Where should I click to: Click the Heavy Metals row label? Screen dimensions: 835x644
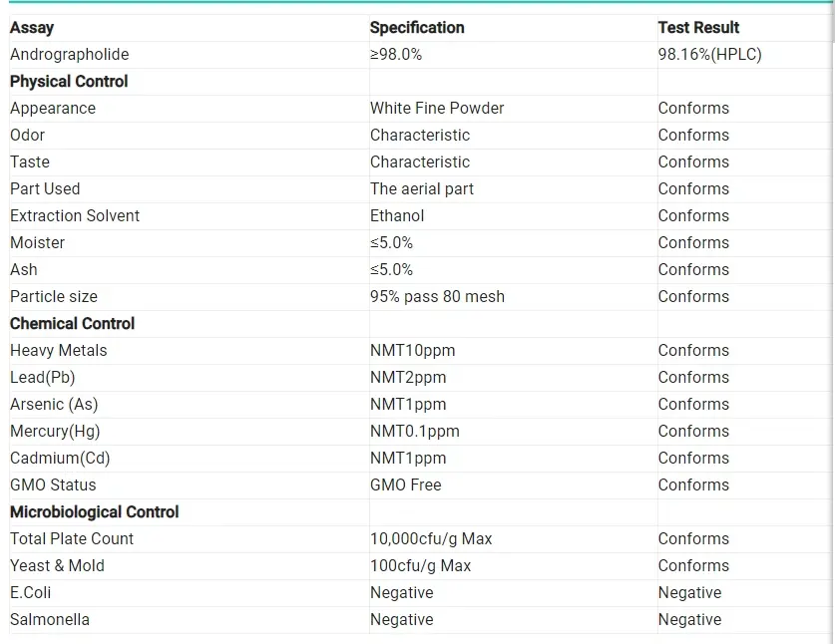tap(58, 351)
